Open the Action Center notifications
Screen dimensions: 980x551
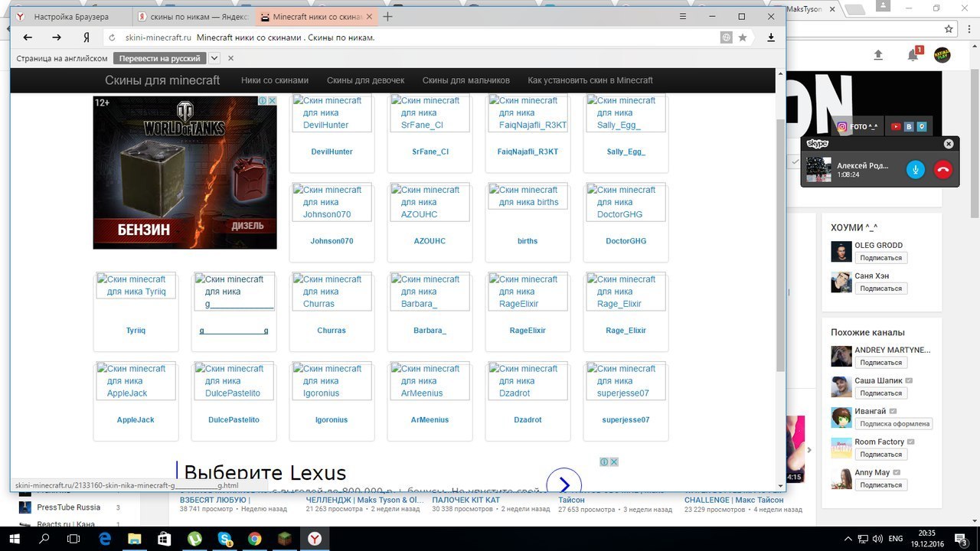coord(962,539)
